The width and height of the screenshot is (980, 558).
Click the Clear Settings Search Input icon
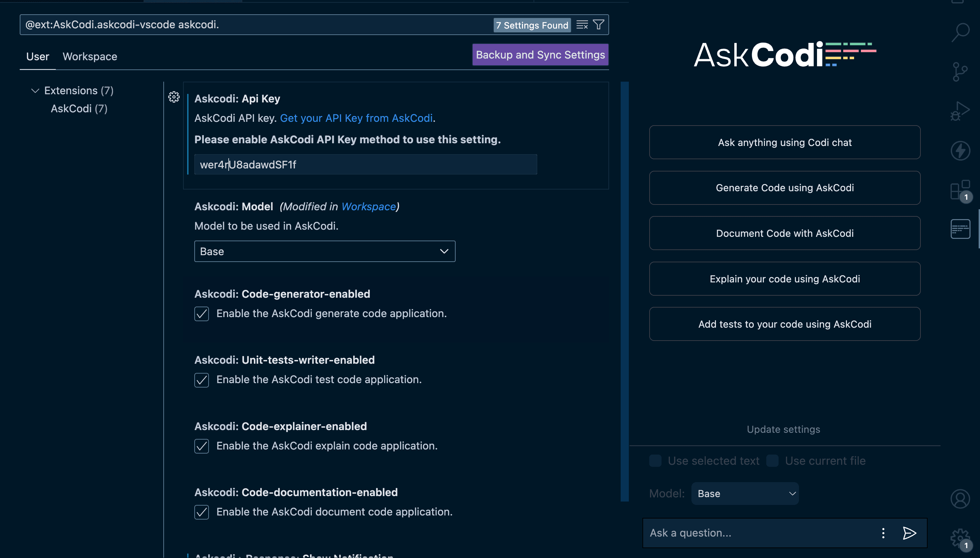[x=582, y=25]
